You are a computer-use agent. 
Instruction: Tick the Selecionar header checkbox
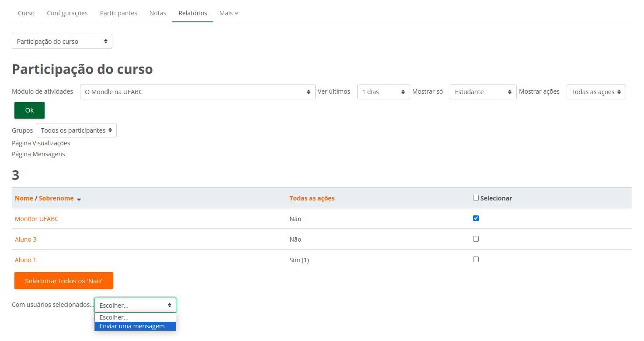[476, 198]
